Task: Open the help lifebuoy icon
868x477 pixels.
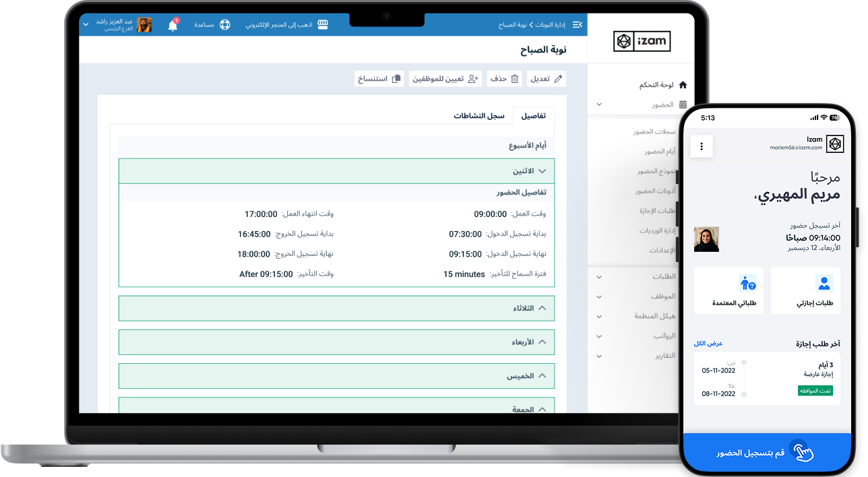Action: (x=224, y=25)
